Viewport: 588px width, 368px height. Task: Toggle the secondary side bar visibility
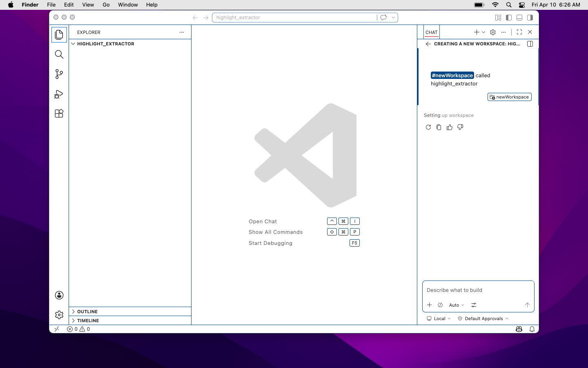[530, 18]
